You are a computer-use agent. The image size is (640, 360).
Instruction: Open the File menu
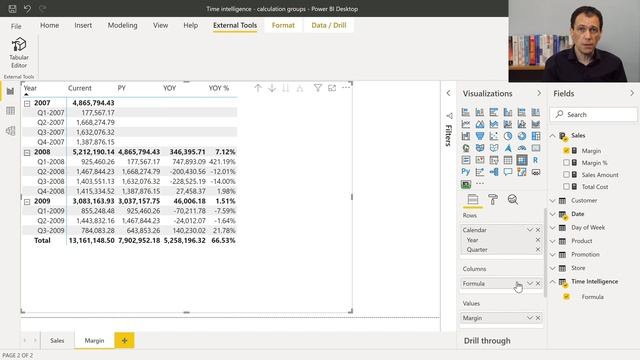16,26
